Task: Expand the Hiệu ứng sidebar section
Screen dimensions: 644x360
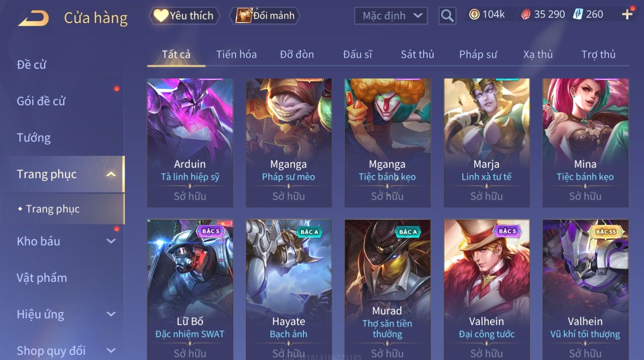Action: 111,314
